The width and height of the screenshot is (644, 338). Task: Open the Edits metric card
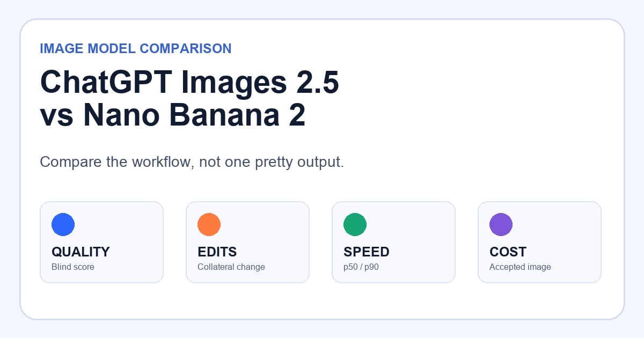[247, 242]
